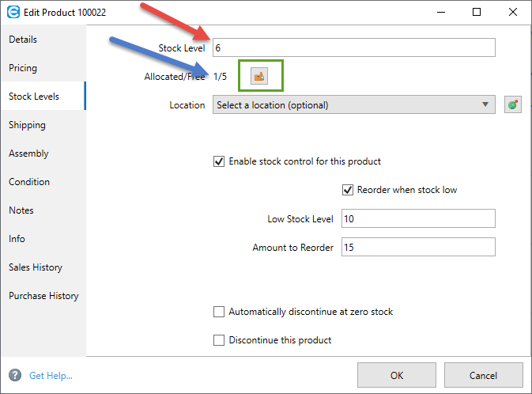The image size is (532, 394).
Task: Toggle Reorder when stock low checkbox
Action: (x=347, y=190)
